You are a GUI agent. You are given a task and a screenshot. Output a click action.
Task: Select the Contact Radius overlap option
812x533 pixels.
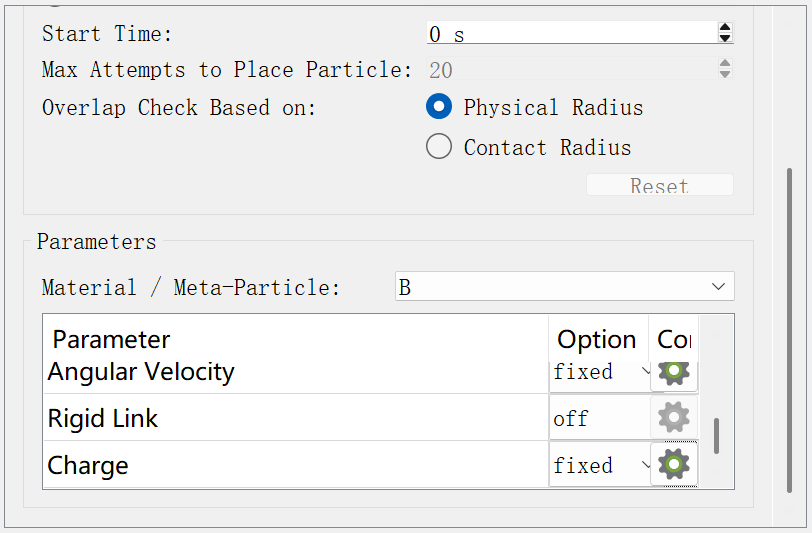[439, 147]
